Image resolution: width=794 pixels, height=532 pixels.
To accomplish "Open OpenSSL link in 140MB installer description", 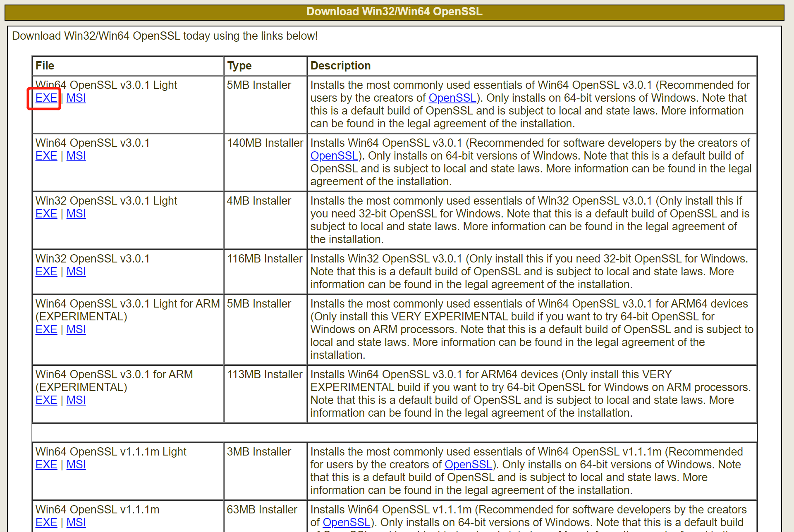I will pyautogui.click(x=334, y=156).
